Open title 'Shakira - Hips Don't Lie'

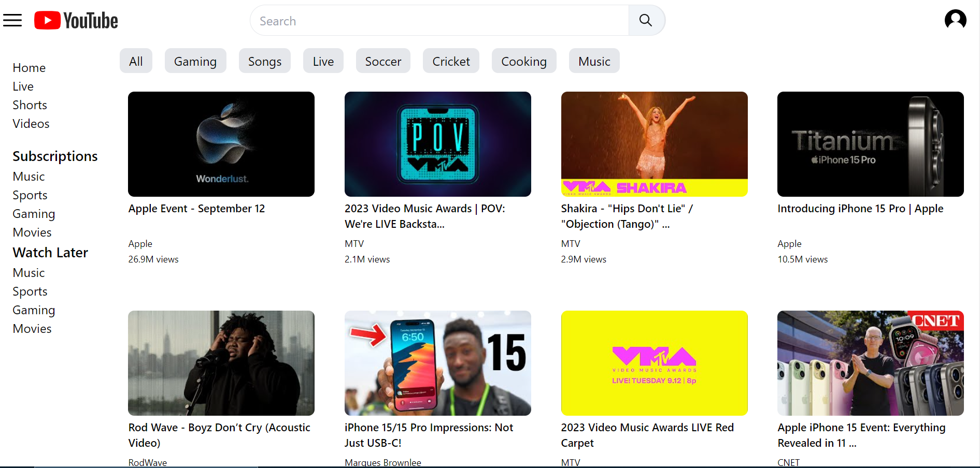point(627,216)
